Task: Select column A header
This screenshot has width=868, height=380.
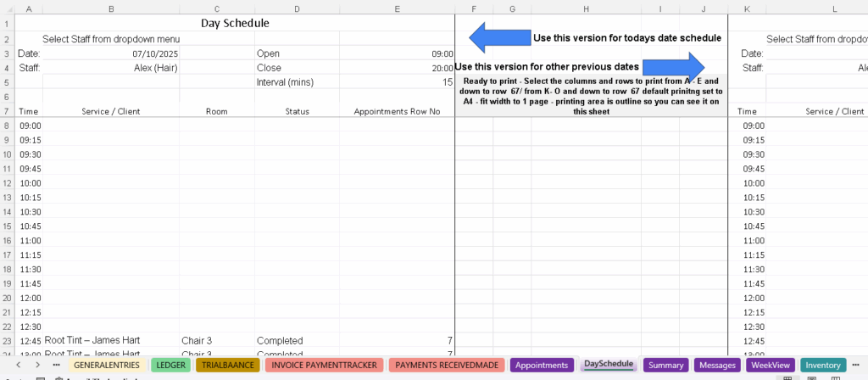Action: click(x=29, y=8)
